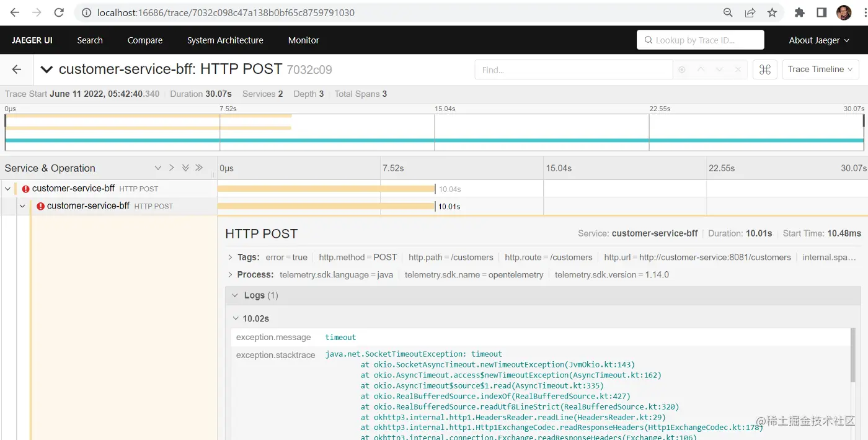Select the 10.01s child span bar

pos(326,206)
